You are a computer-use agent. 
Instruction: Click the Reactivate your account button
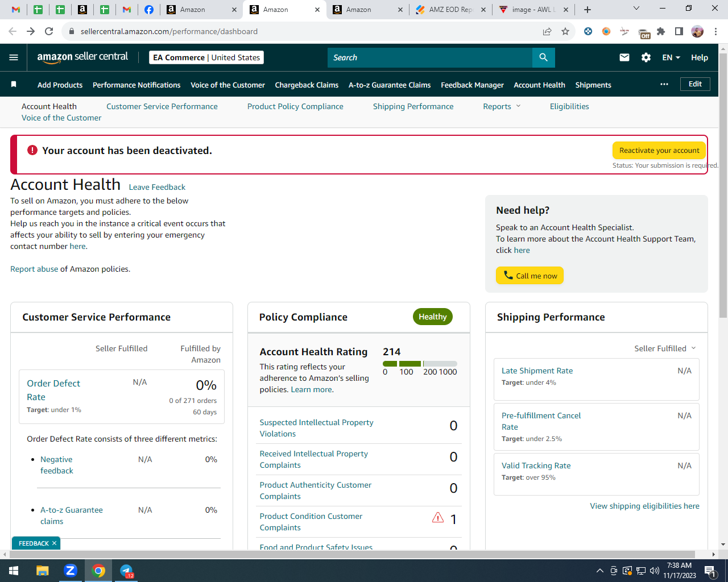pos(659,150)
